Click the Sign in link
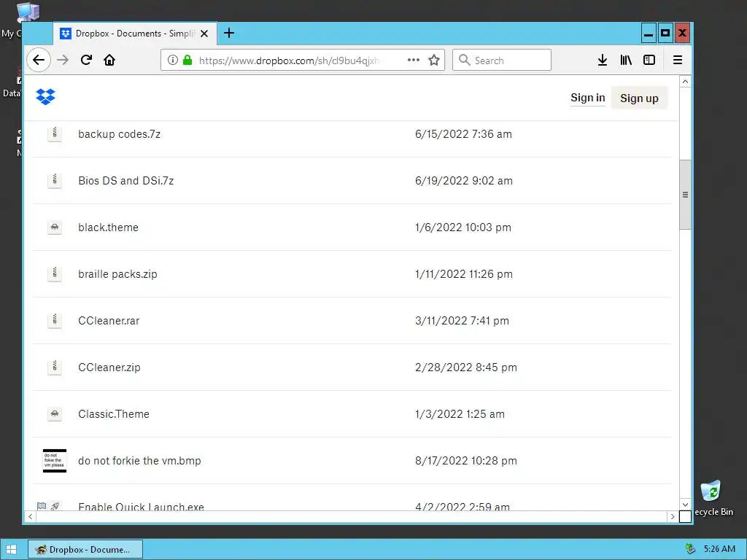 click(x=587, y=98)
